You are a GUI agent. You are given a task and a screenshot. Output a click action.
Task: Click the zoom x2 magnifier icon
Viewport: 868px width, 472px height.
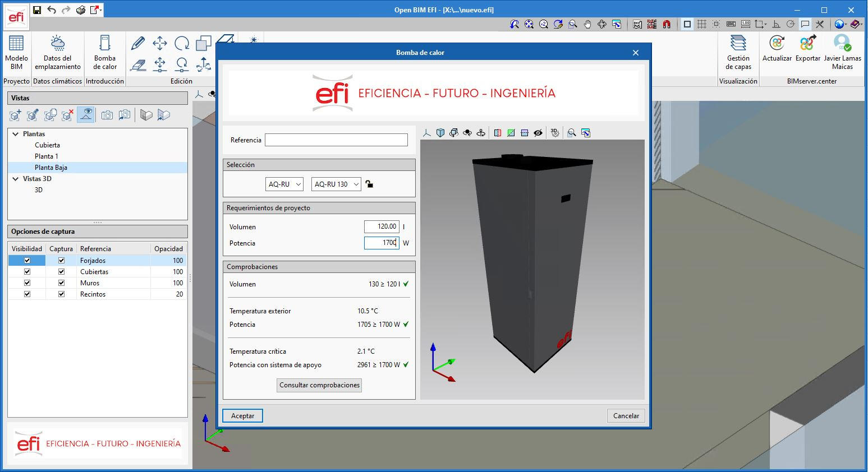(544, 24)
